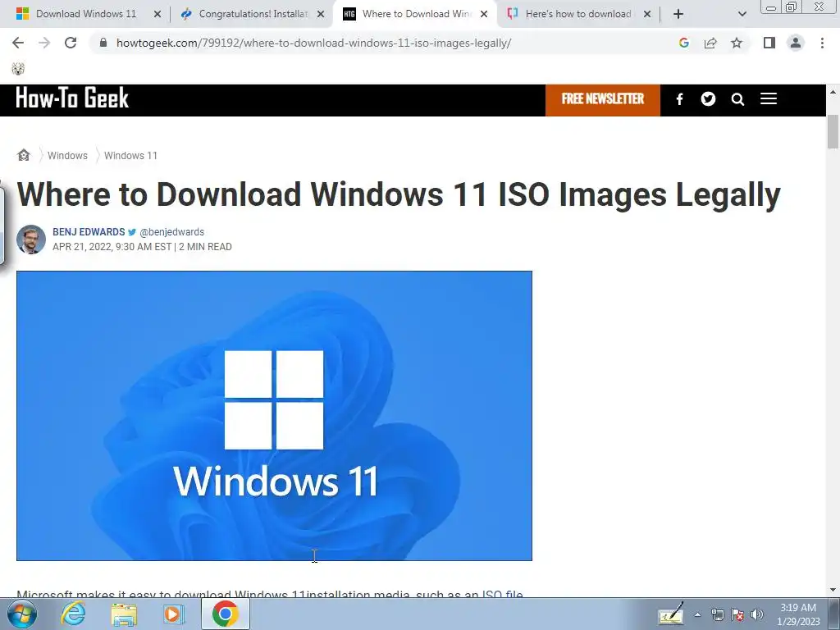Open the Action Center flag tray icon
840x630 pixels.
point(737,614)
